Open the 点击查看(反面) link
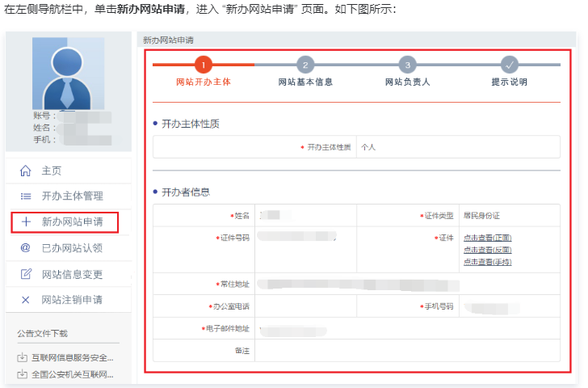Viewport: 588px width, 388px height. tap(487, 250)
